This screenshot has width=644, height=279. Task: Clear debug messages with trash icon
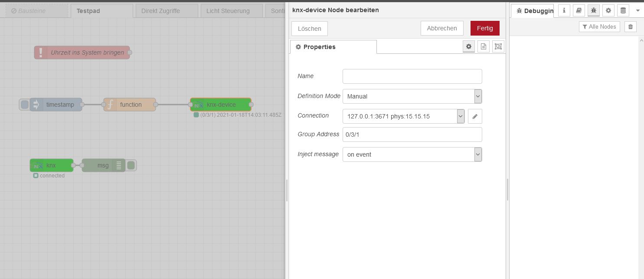coord(630,26)
